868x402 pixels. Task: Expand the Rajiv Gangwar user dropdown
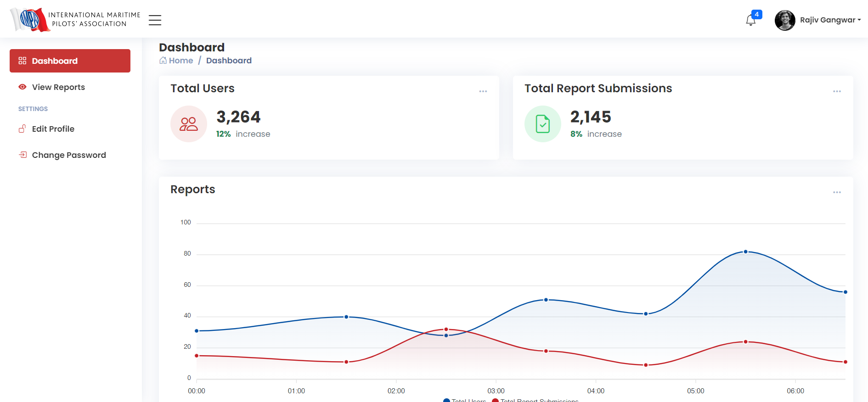[830, 20]
